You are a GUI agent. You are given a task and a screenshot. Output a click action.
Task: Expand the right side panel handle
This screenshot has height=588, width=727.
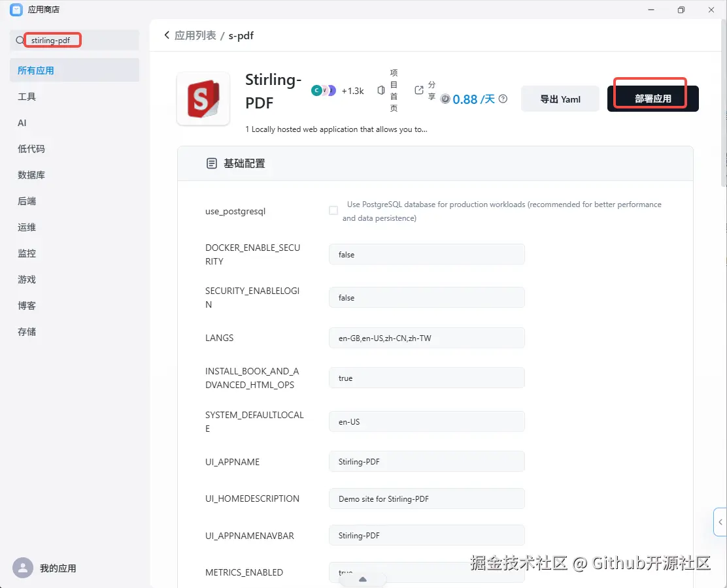pos(720,522)
